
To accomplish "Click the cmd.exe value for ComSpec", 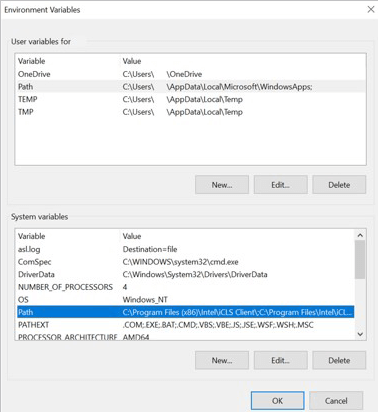I will coord(180,262).
